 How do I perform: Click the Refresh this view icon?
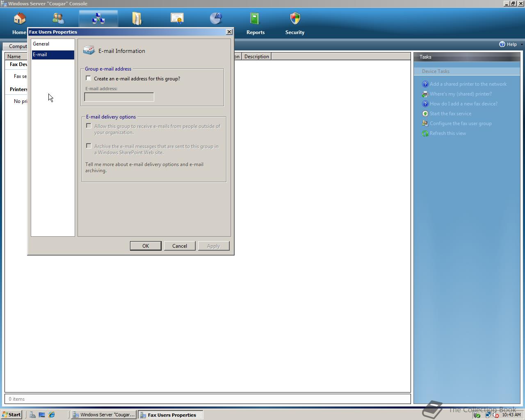pos(425,133)
